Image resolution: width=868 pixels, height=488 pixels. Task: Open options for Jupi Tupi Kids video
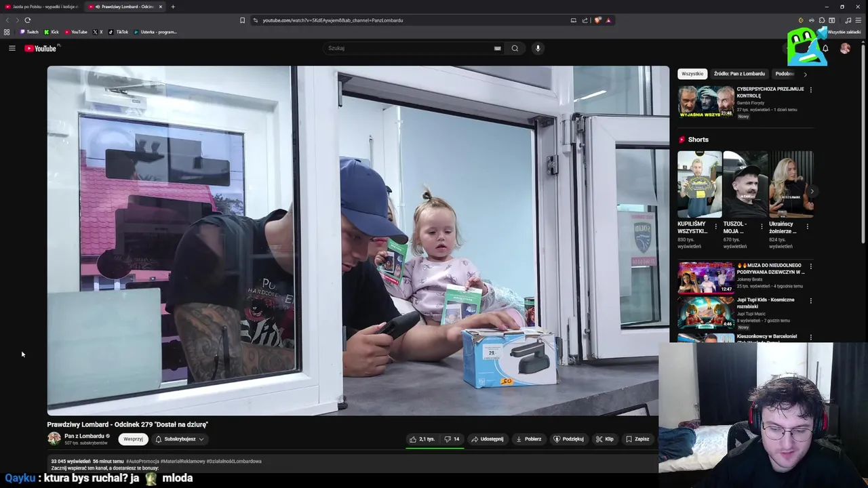(x=810, y=300)
